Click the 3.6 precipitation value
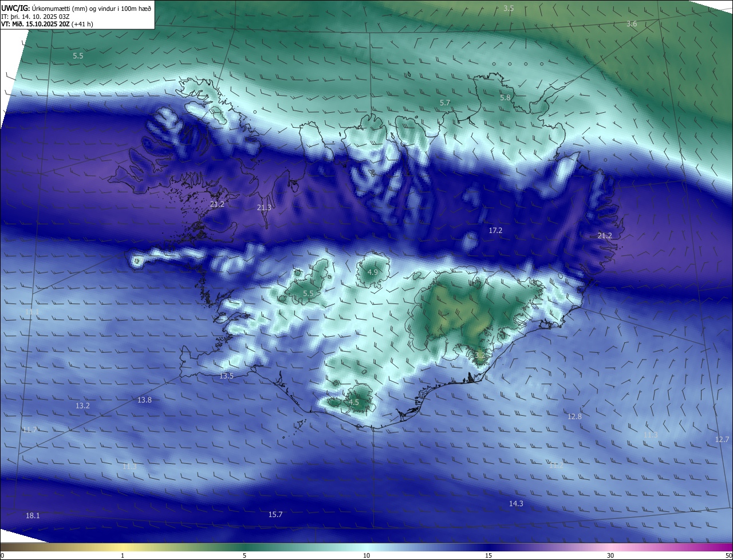The image size is (733, 560). point(632,24)
